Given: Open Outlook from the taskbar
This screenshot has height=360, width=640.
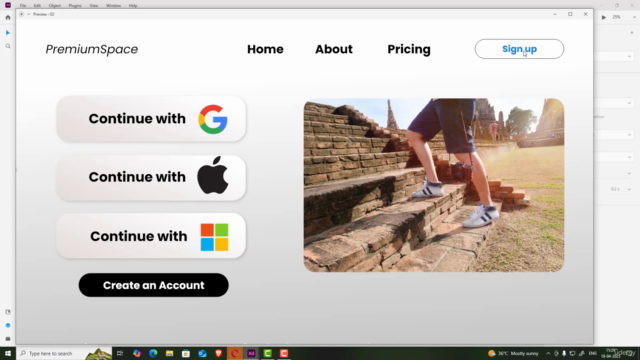Looking at the screenshot, I should click(x=202, y=353).
